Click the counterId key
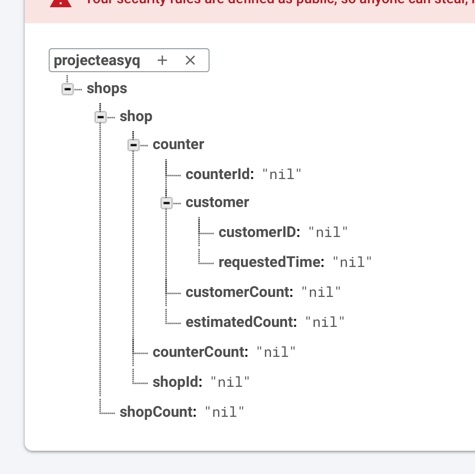Screen dimensions: 475x474 point(220,174)
